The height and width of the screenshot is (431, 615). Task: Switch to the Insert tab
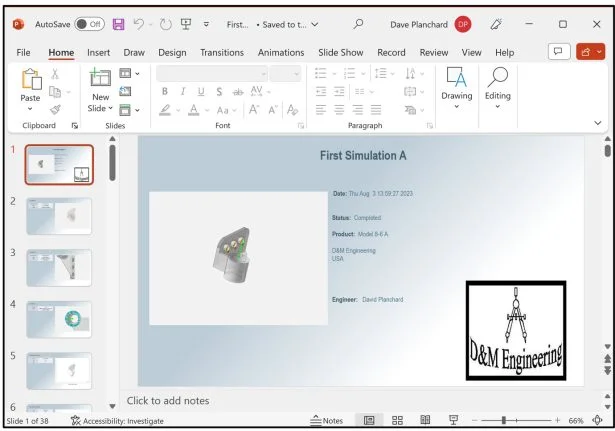pos(98,52)
